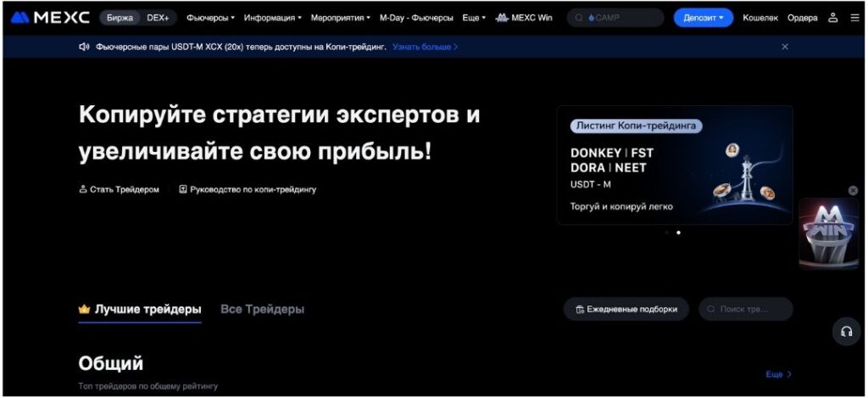The image size is (868, 398).
Task: Expand the Мероприятия dropdown menu
Action: pyautogui.click(x=341, y=18)
